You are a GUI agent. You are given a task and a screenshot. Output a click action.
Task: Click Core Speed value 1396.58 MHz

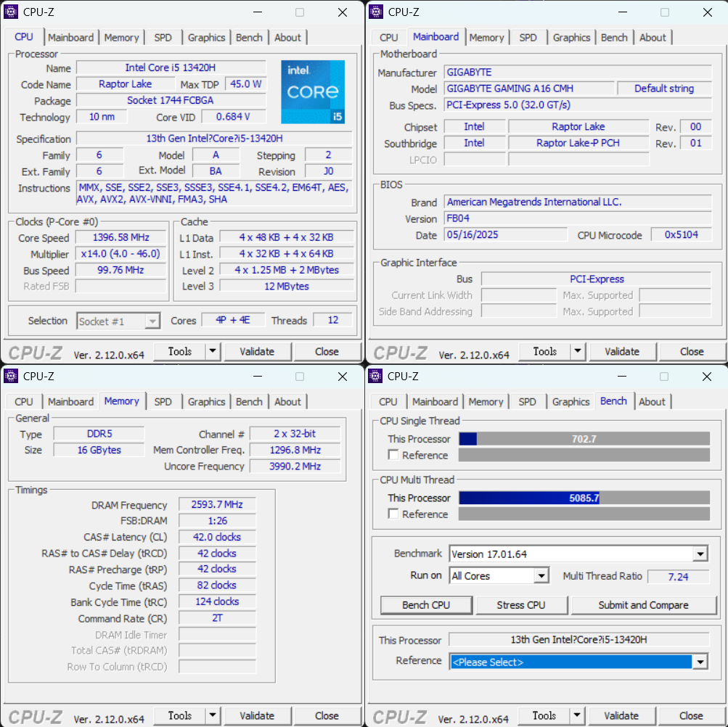coord(120,238)
